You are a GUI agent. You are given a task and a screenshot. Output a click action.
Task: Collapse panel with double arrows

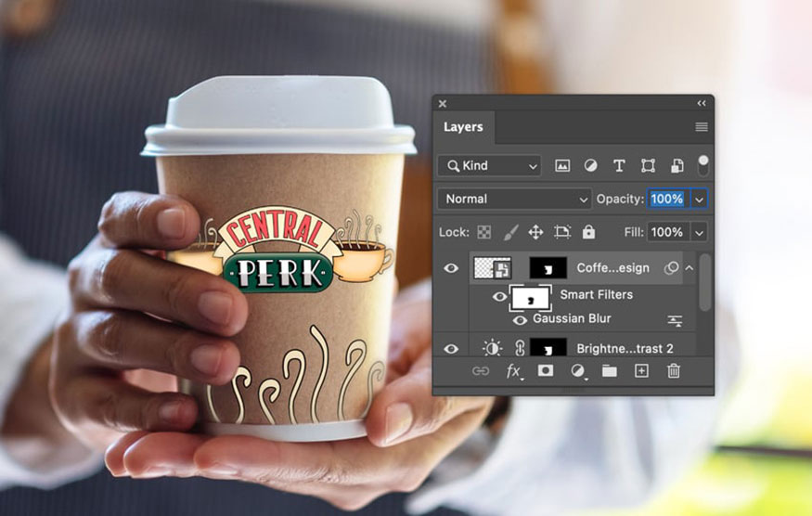pyautogui.click(x=702, y=104)
